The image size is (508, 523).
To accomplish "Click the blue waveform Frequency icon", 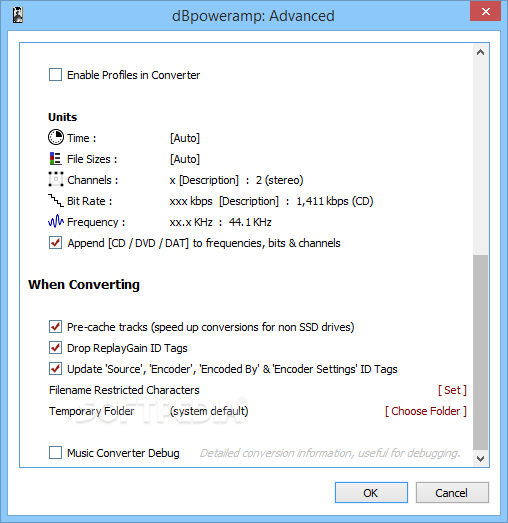I will coord(56,221).
